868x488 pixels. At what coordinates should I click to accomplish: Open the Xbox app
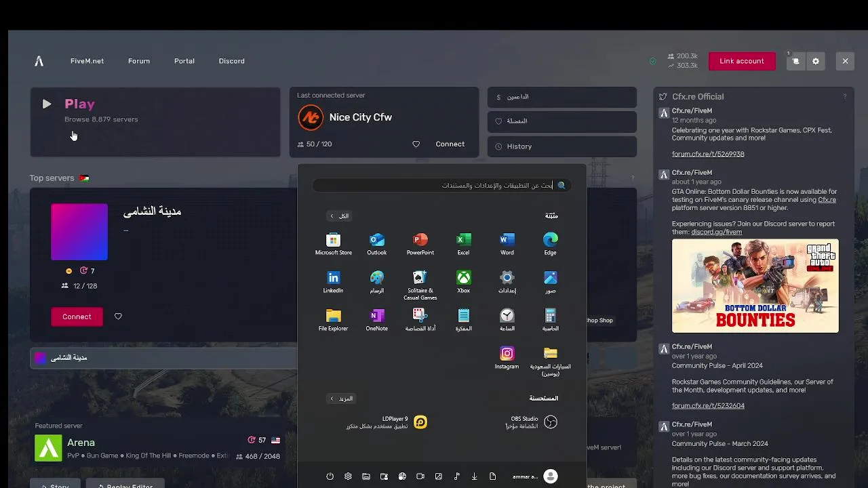[463, 282]
